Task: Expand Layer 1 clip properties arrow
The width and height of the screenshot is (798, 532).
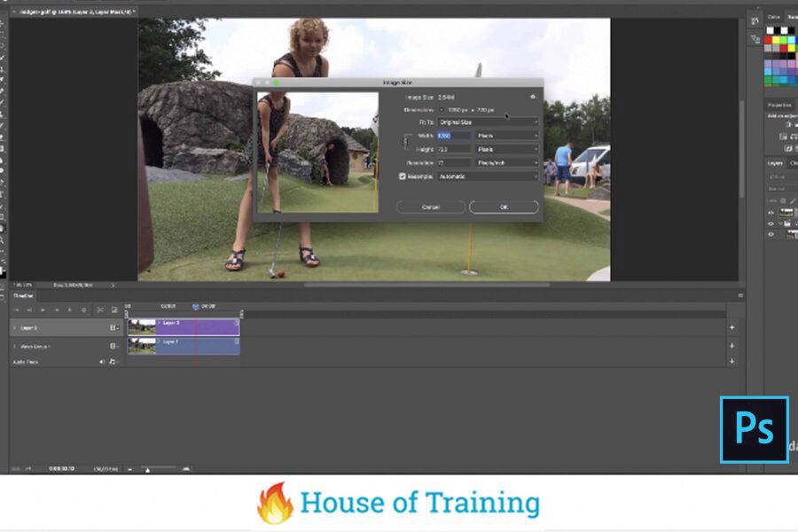Action: tap(160, 341)
